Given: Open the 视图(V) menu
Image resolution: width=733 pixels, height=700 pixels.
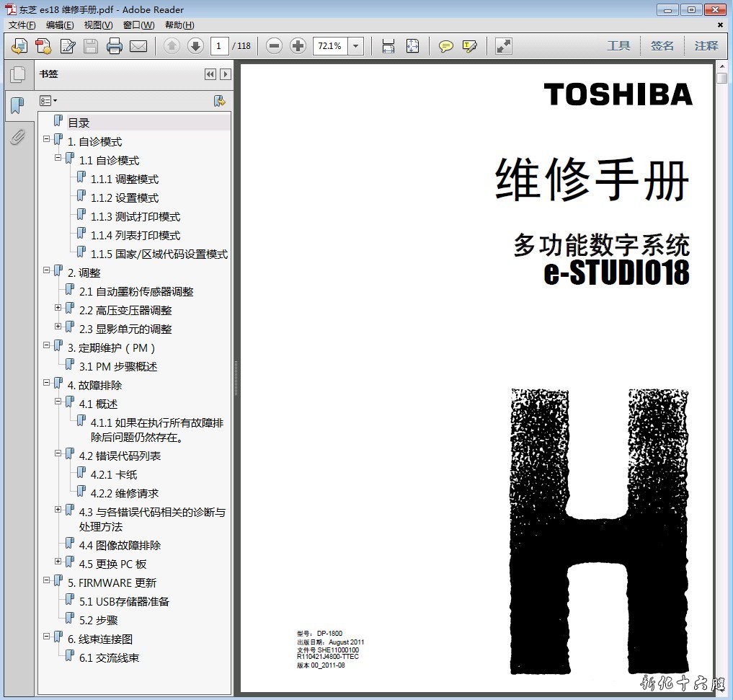Looking at the screenshot, I should tap(98, 25).
